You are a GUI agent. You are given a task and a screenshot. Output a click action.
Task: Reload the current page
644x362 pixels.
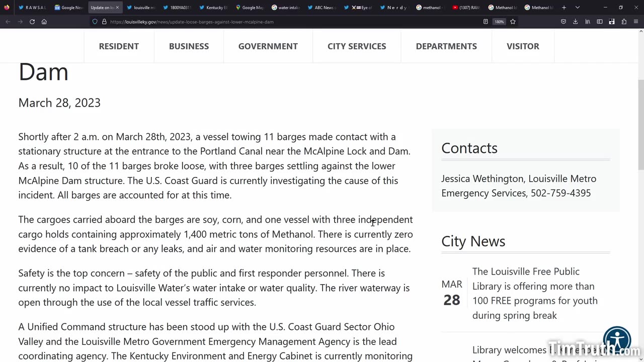pyautogui.click(x=32, y=22)
